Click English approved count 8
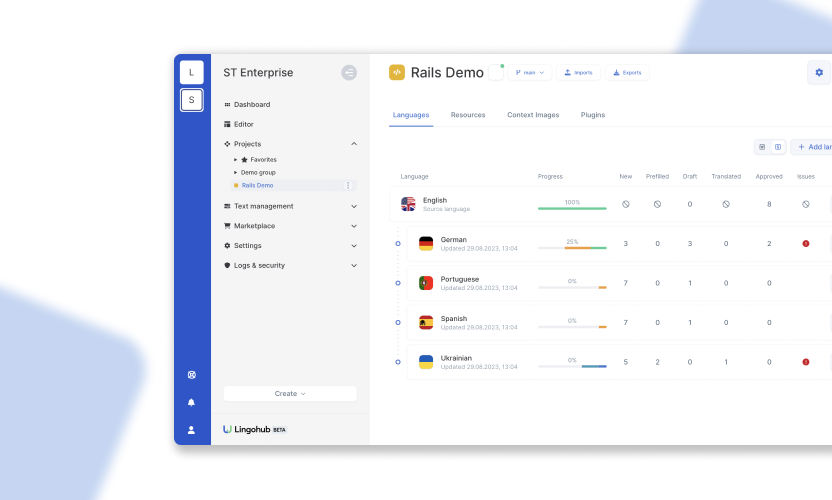Image resolution: width=832 pixels, height=500 pixels. (769, 204)
